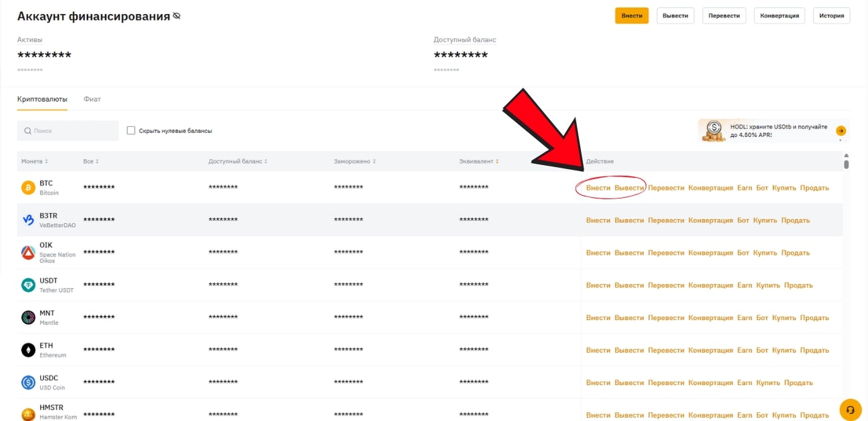
Task: Click the B3TR VeBetterDAO coin icon
Action: click(x=28, y=220)
